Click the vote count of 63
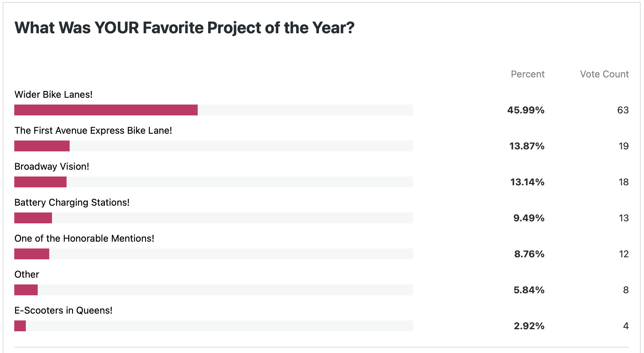The image size is (644, 353). [x=623, y=110]
